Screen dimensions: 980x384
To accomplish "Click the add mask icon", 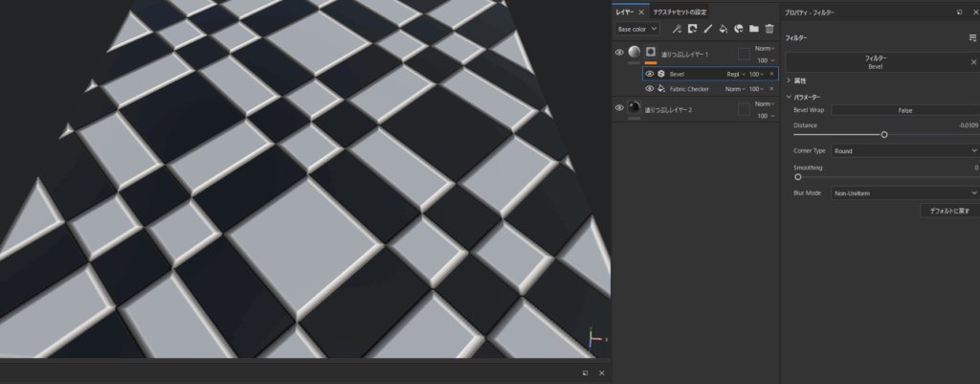I will [x=692, y=29].
